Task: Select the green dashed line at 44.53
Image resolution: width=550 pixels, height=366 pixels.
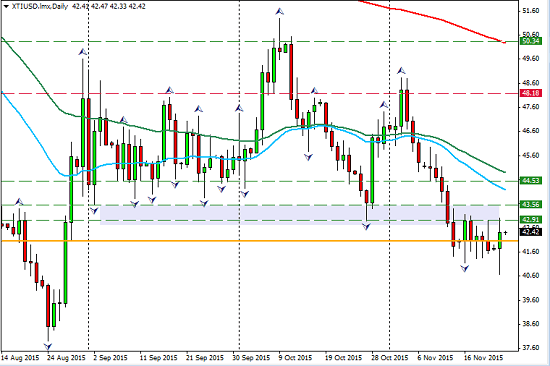Action: pos(260,181)
